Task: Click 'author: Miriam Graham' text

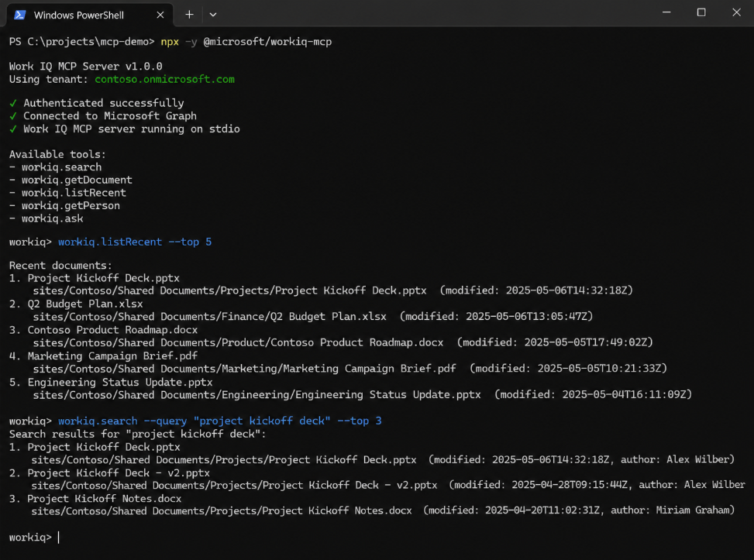Action: point(670,510)
